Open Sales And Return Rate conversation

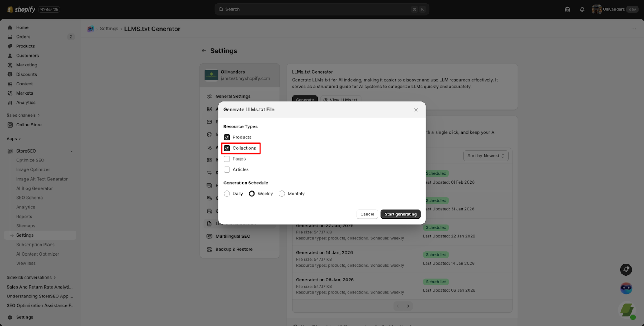[40, 287]
